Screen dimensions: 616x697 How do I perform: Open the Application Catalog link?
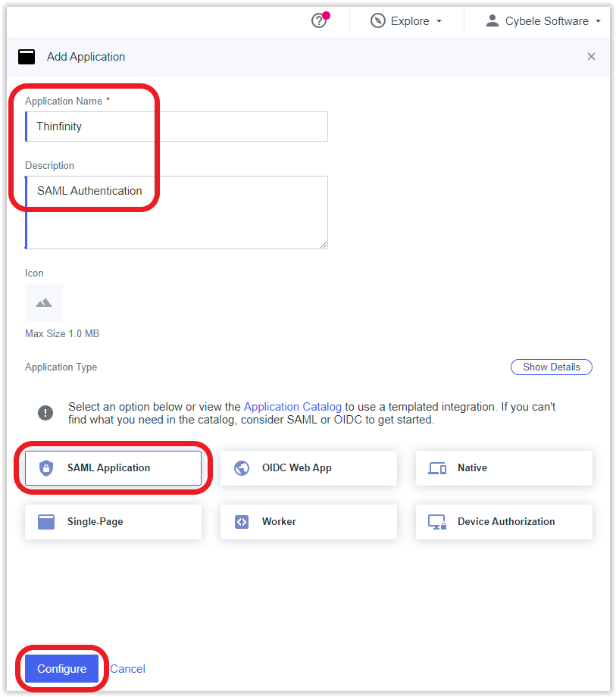tap(292, 407)
